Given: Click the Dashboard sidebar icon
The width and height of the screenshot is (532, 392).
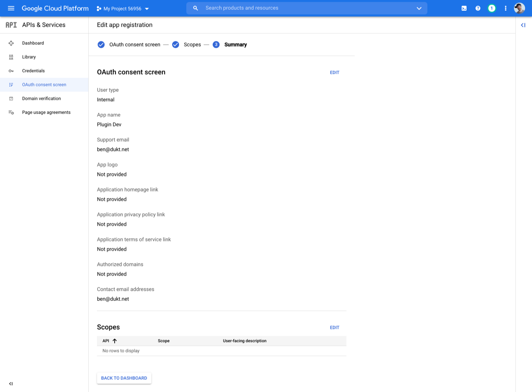Looking at the screenshot, I should click(11, 43).
